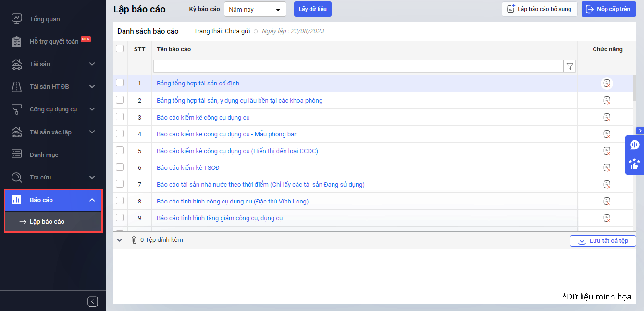
Task: Click Nộp cấp trên button
Action: [608, 9]
